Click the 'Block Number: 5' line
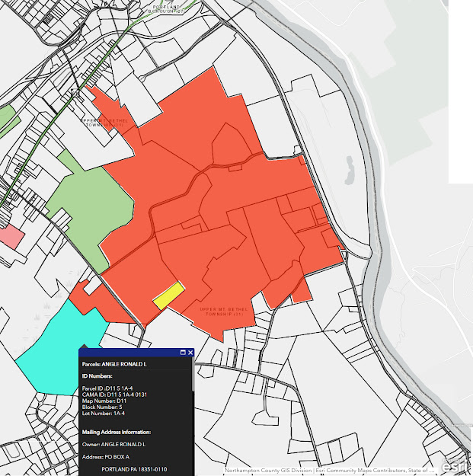Viewport: 473px width, 476px height. pos(102,407)
